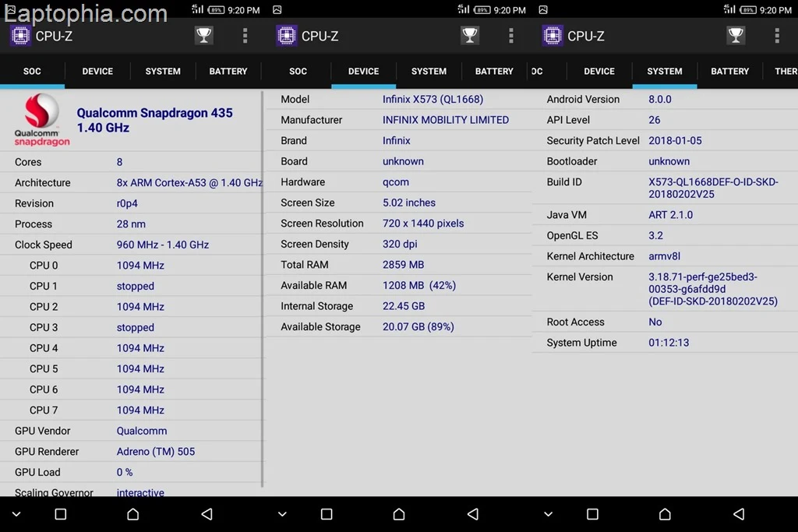The width and height of the screenshot is (798, 532).
Task: Tap the Back triangle in the first panel's navigation bar
Action: point(207,514)
